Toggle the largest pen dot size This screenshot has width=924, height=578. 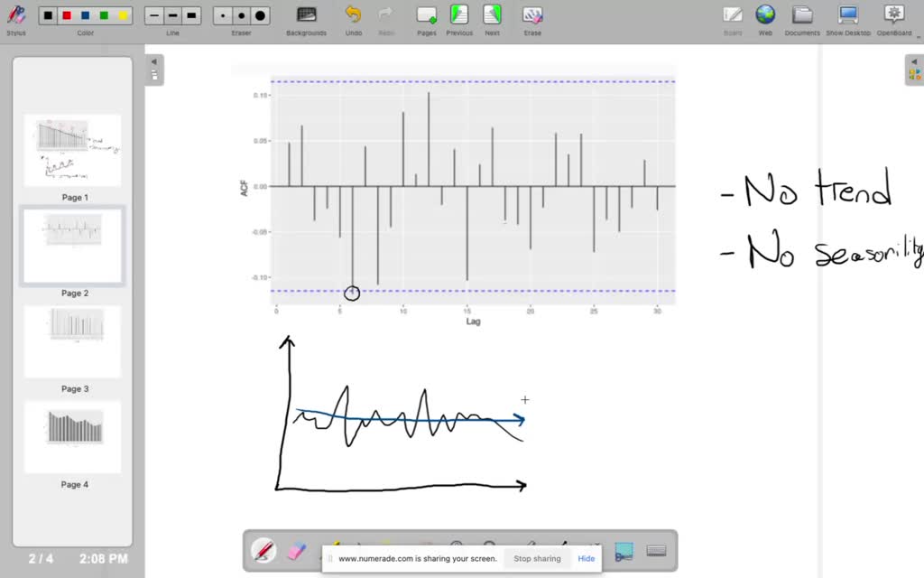click(x=260, y=15)
